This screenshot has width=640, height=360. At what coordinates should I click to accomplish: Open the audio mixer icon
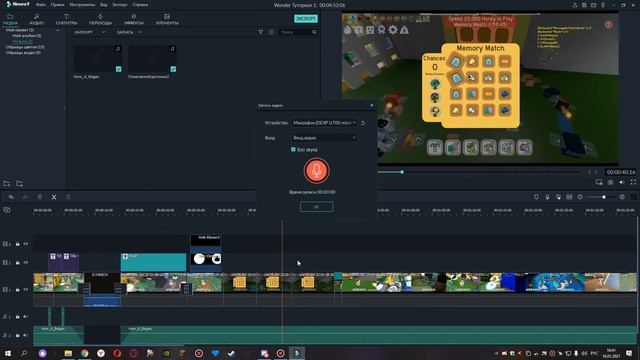pyautogui.click(x=558, y=197)
